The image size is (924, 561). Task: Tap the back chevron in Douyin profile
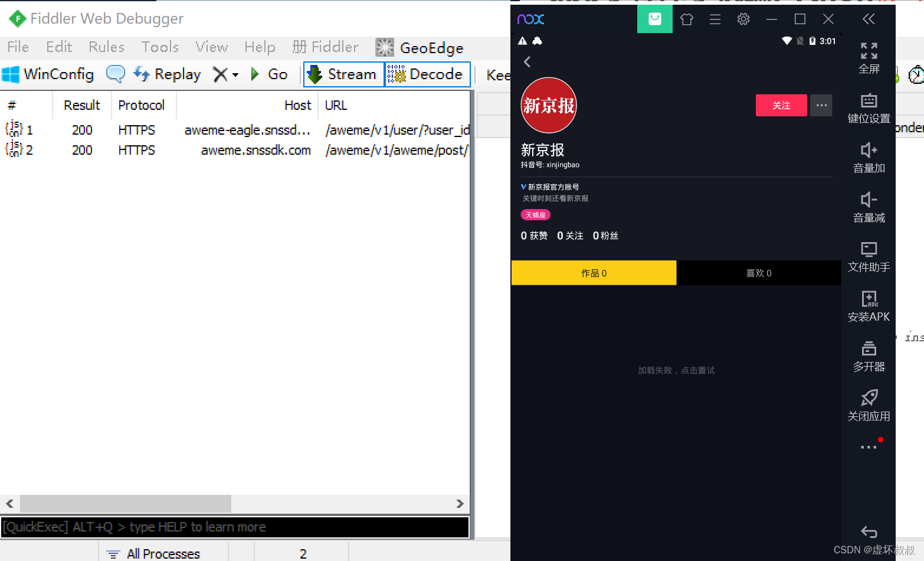[527, 62]
